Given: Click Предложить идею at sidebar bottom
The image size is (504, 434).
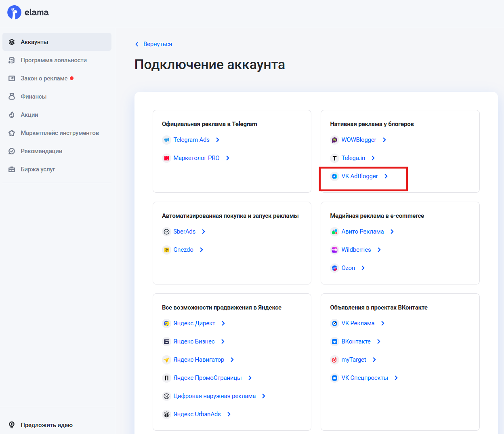Looking at the screenshot, I should [46, 425].
